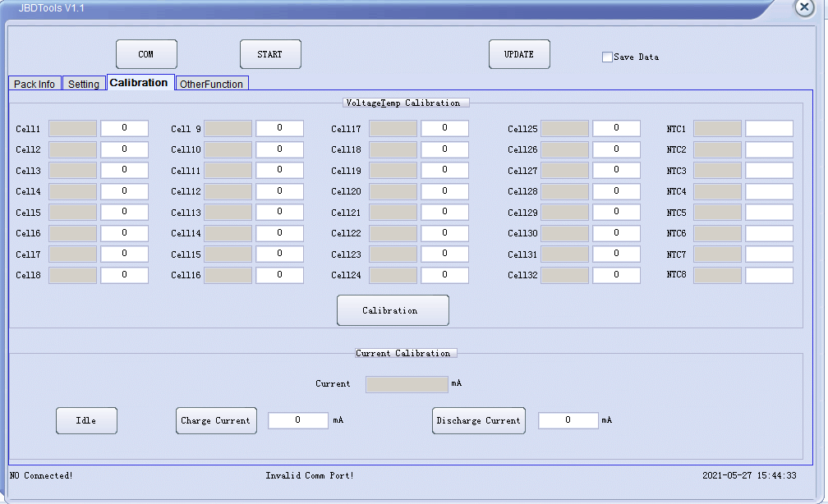This screenshot has height=504, width=828.
Task: Click the Charge Current mA input field
Action: pos(298,420)
